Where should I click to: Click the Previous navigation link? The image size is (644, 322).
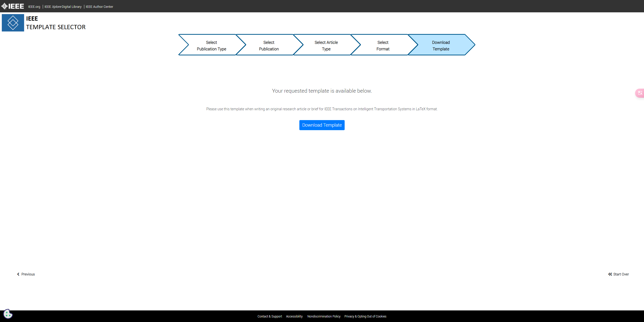point(26,274)
